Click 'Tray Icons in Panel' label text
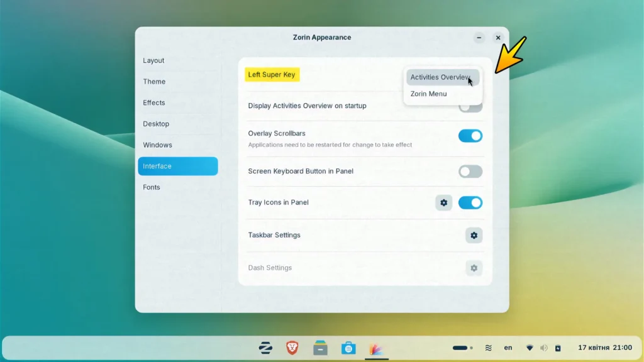The image size is (644, 362). click(279, 202)
